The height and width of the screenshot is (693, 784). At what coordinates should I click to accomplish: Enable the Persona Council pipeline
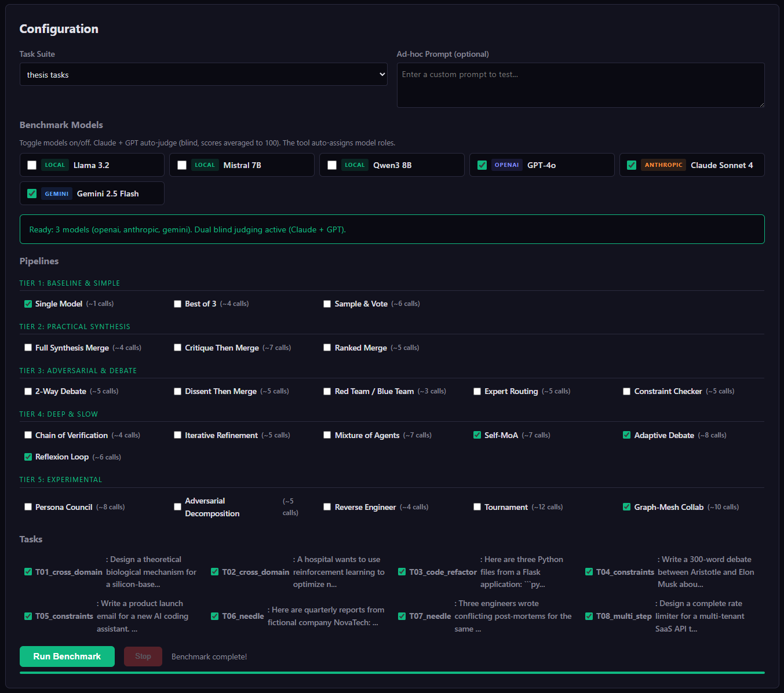pyautogui.click(x=28, y=507)
